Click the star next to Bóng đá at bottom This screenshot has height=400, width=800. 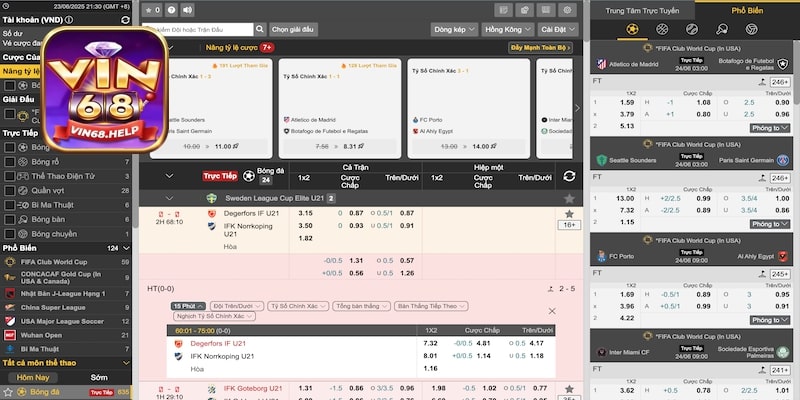click(x=8, y=392)
